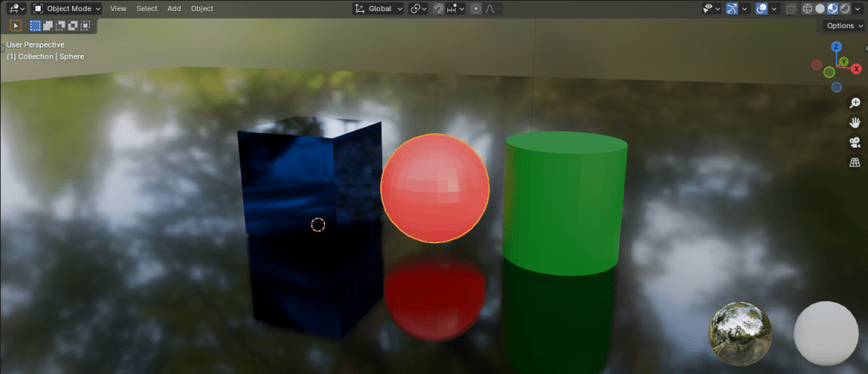
Task: Open the Object menu
Action: point(202,8)
